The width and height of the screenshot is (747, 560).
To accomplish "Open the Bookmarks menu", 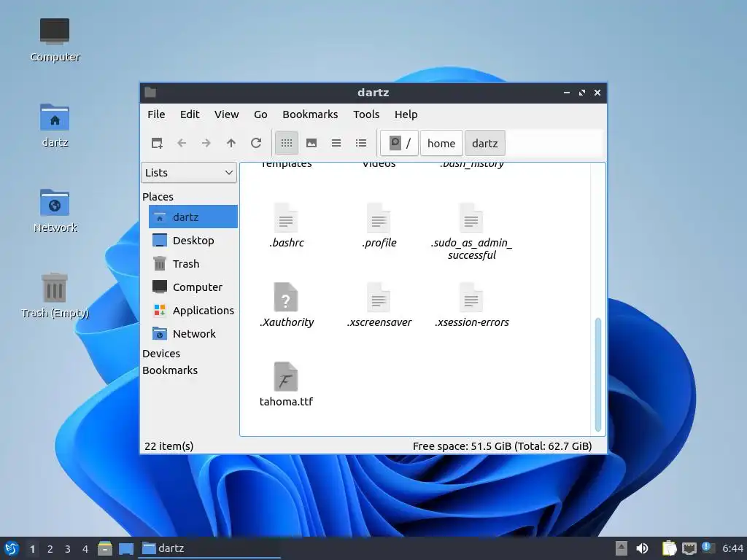I will 310,114.
